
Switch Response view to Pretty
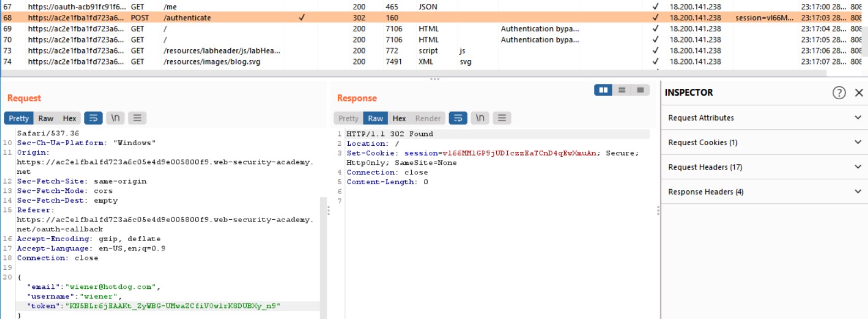(348, 118)
